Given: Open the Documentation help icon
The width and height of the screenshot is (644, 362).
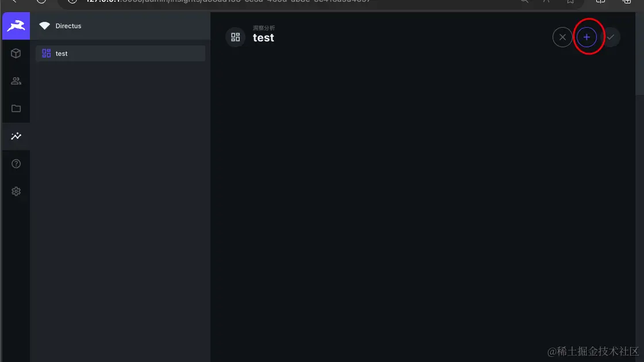Looking at the screenshot, I should 16,163.
